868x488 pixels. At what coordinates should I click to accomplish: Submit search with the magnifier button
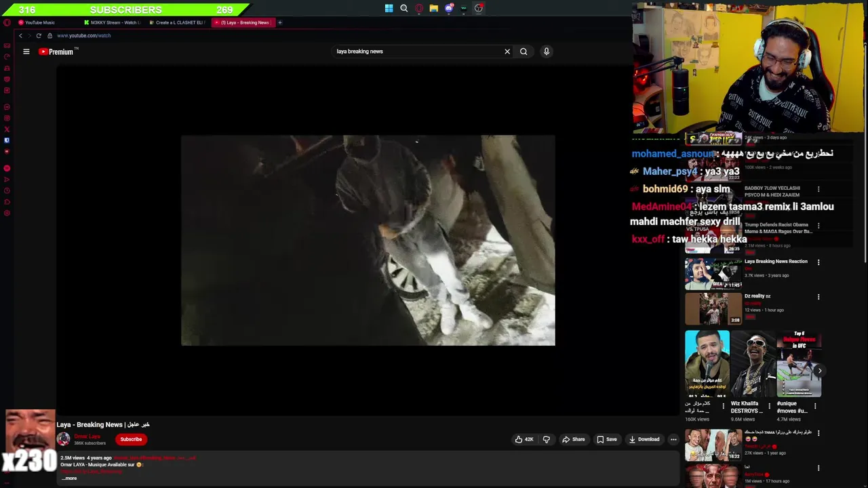point(524,52)
